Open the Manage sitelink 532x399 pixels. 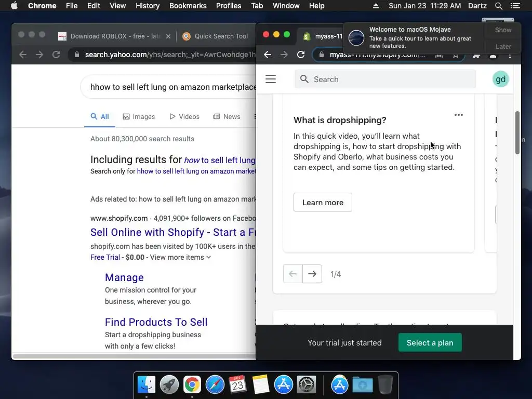(x=124, y=277)
